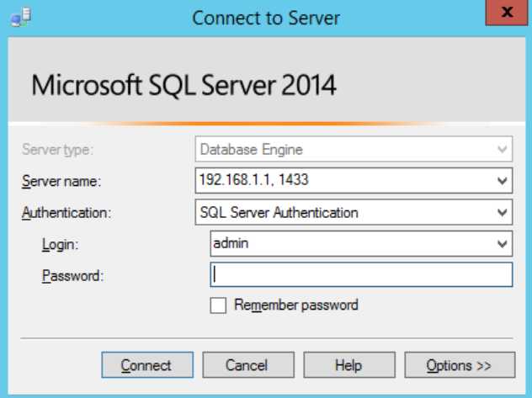
Task: Close the Connect to Server dialog
Action: pyautogui.click(x=507, y=14)
